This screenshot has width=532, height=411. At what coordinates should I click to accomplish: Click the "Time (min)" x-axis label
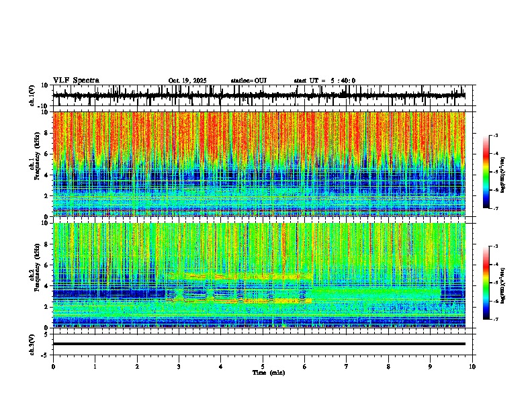click(269, 373)
